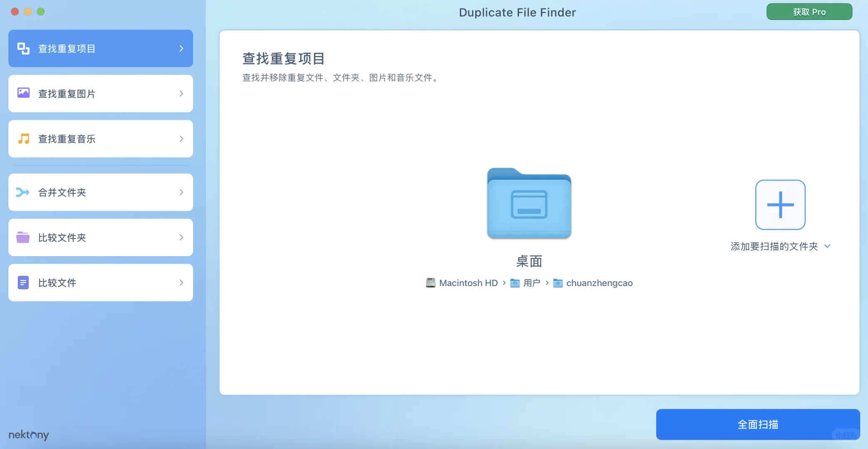Viewport: 868px width, 449px height.
Task: Click the Macintosh HD drive icon
Action: click(430, 283)
